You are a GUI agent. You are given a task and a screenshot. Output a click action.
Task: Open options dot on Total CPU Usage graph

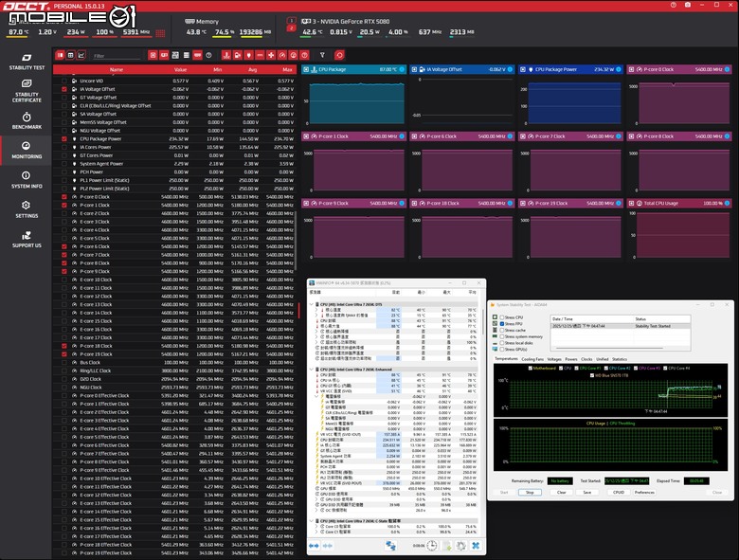[x=728, y=203]
